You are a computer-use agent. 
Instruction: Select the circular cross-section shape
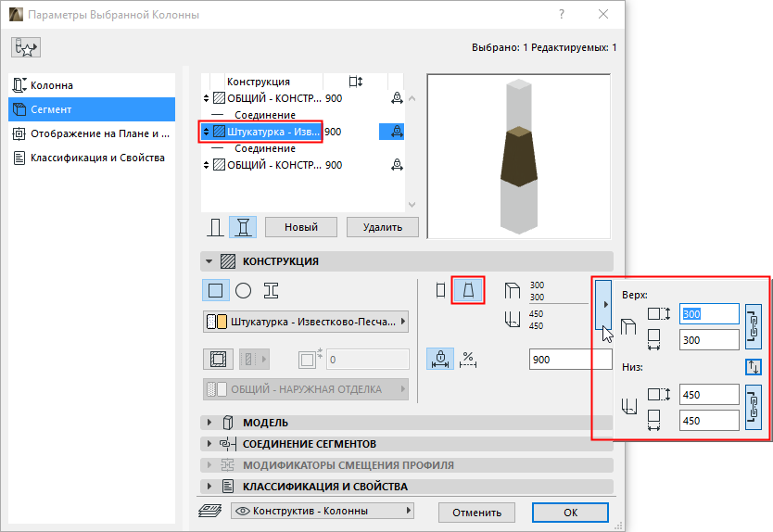[244, 291]
